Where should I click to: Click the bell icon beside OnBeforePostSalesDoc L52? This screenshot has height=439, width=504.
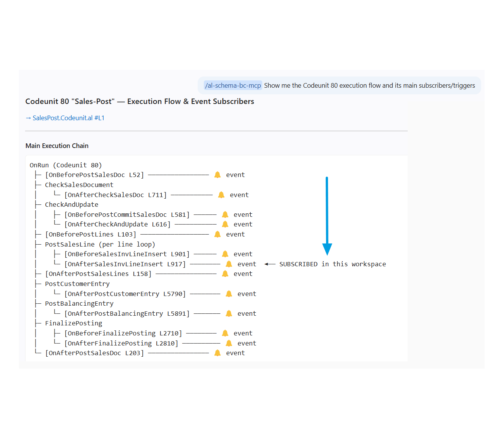(x=217, y=175)
